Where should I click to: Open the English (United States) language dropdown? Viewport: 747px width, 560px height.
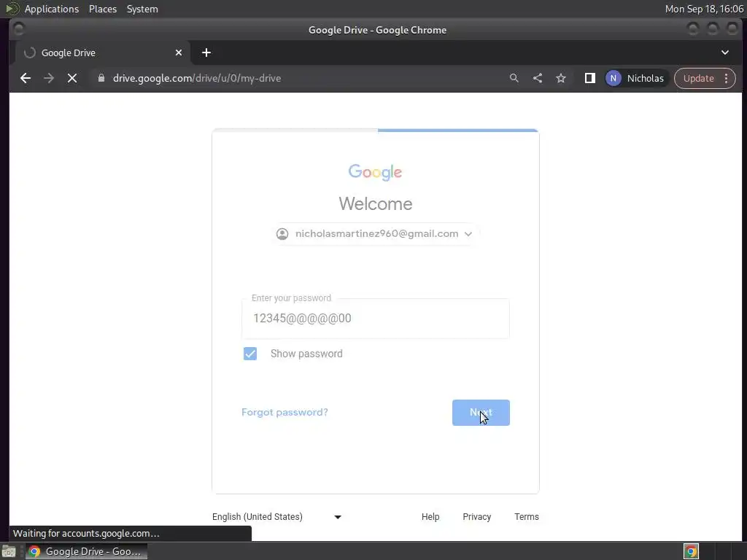click(276, 517)
